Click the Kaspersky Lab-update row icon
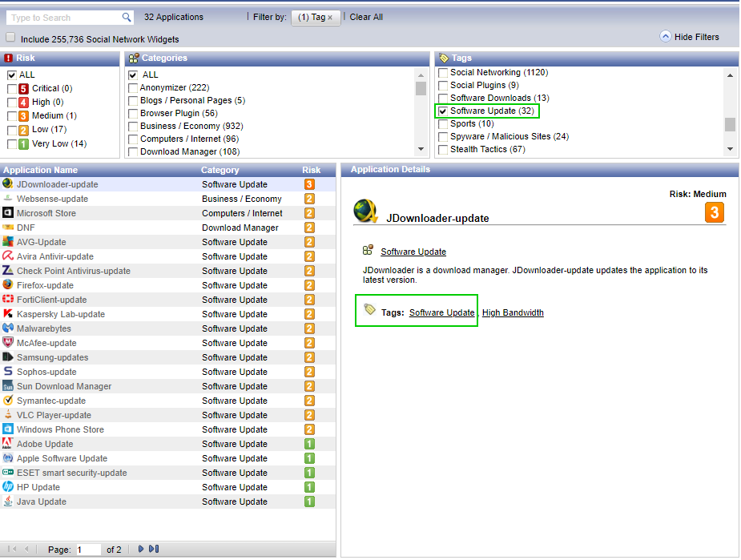This screenshot has height=560, width=741. click(7, 314)
